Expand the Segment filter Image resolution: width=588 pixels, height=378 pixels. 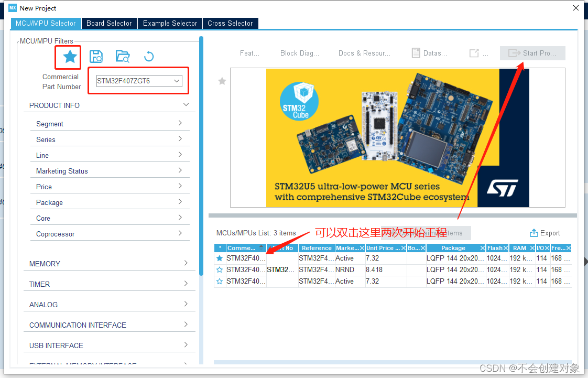click(180, 123)
